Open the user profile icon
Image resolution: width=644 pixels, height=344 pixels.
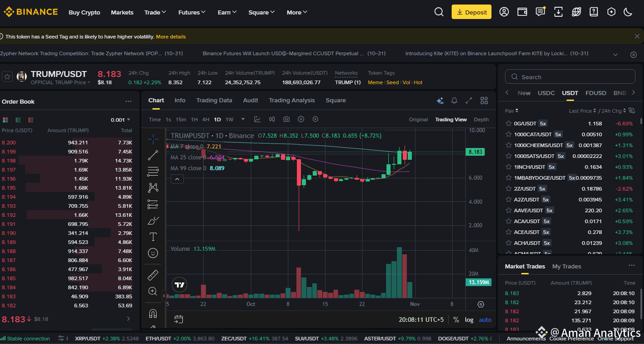(504, 12)
